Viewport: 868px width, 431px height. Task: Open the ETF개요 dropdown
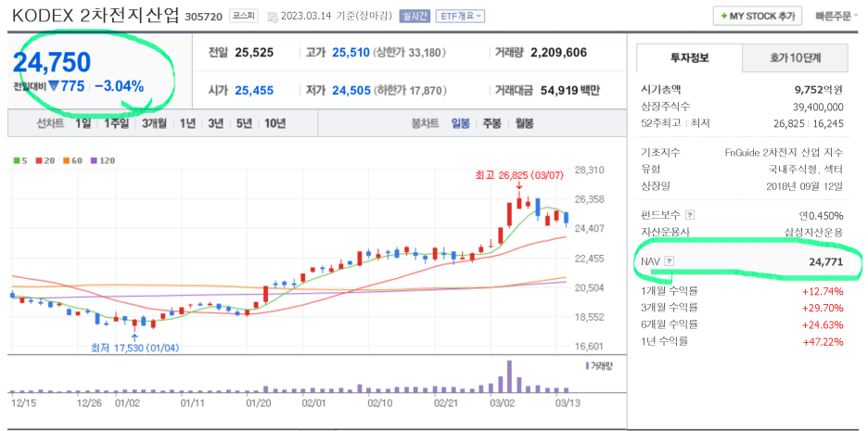(x=460, y=16)
